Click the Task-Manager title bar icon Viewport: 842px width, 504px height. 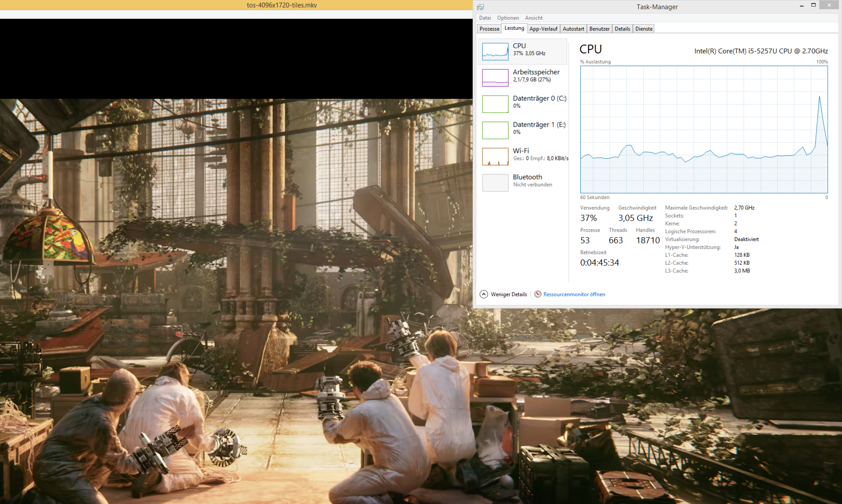coord(481,7)
